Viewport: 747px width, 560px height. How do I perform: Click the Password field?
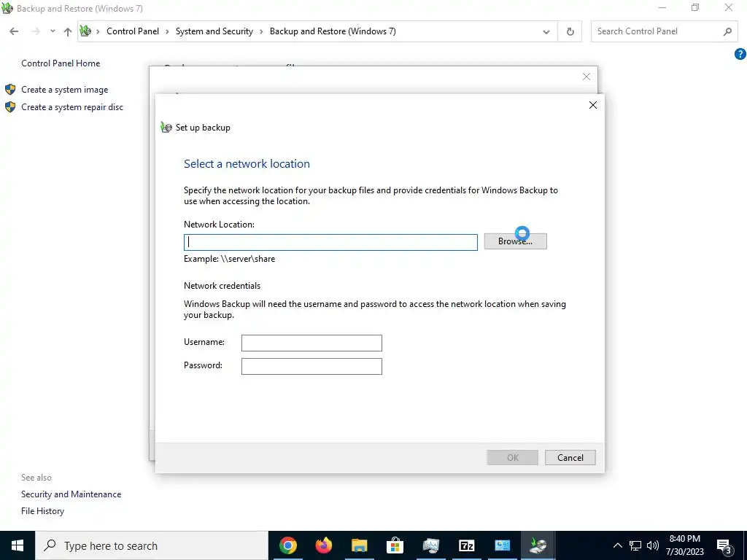tap(311, 366)
